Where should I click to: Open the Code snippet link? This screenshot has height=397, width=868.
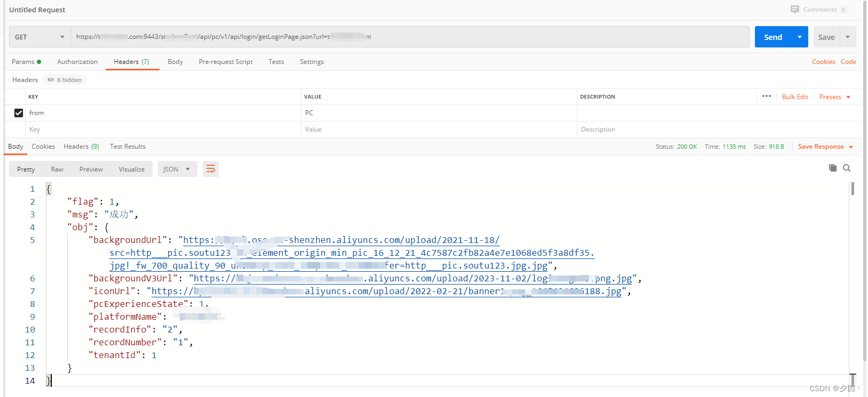pos(848,62)
